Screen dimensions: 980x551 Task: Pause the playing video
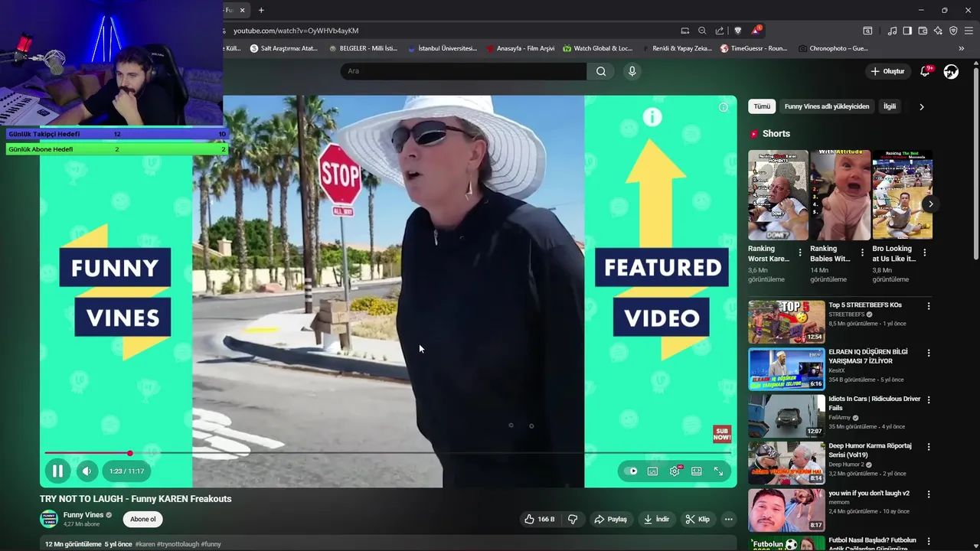(57, 471)
